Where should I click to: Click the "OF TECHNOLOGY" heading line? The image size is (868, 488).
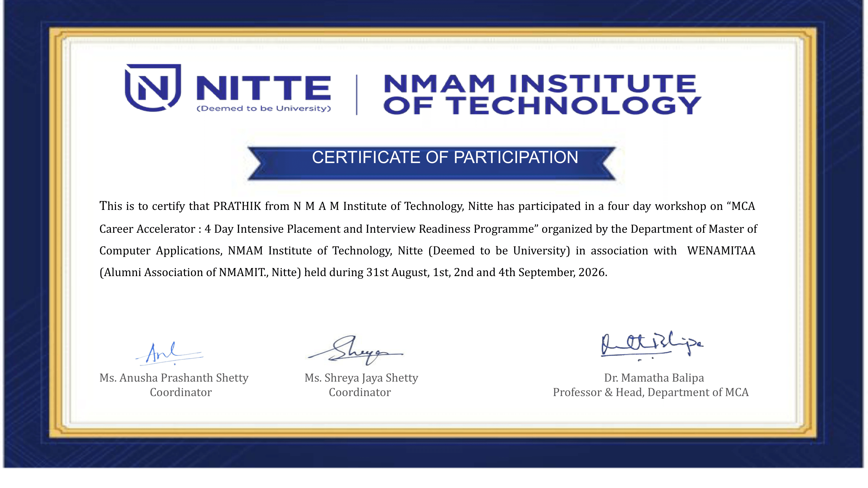tap(542, 106)
